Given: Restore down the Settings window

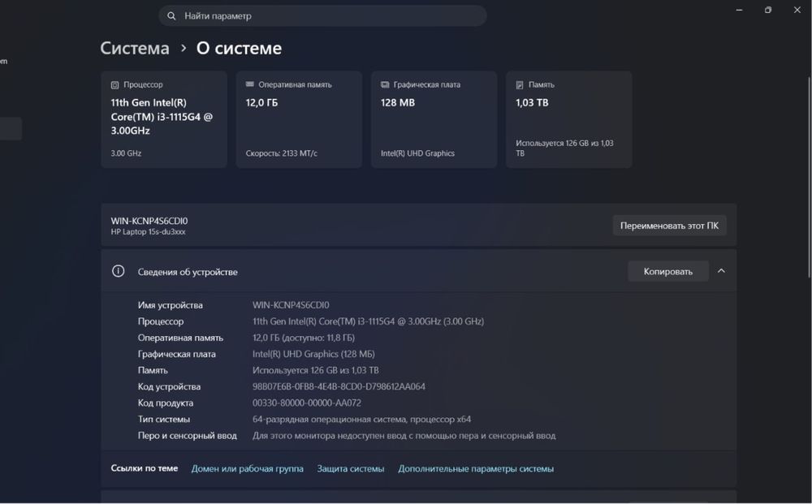Looking at the screenshot, I should [x=768, y=10].
